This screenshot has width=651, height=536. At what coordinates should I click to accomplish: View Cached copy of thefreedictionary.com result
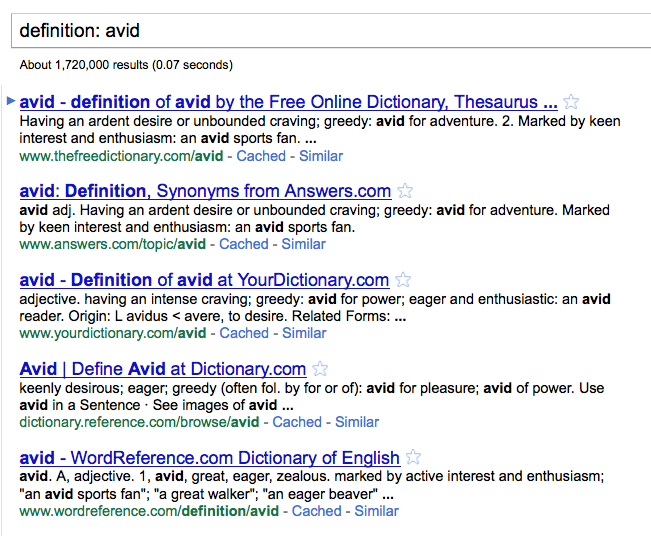261,156
